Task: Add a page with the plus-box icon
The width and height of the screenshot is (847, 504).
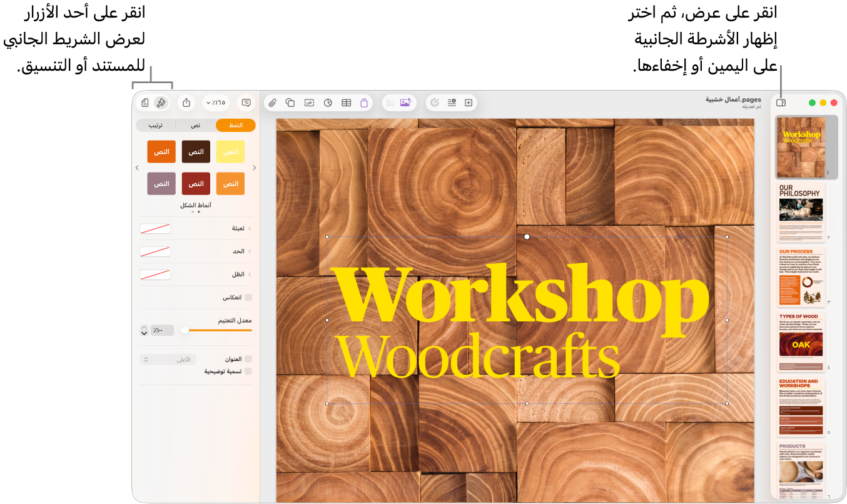Action: (x=469, y=103)
